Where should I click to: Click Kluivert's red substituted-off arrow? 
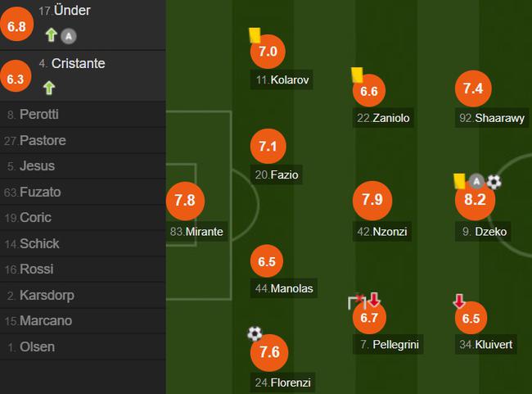(458, 301)
